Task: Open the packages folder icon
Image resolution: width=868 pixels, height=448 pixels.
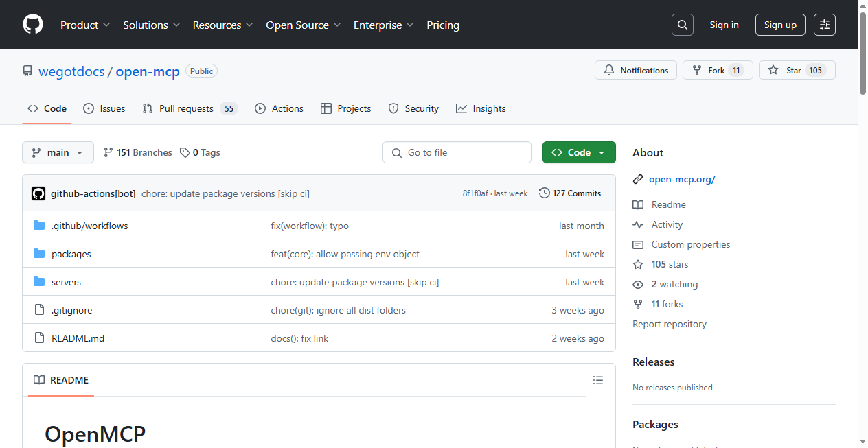Action: tap(39, 254)
